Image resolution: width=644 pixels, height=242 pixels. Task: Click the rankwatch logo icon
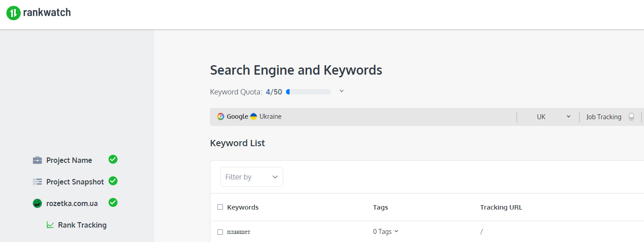tap(14, 13)
